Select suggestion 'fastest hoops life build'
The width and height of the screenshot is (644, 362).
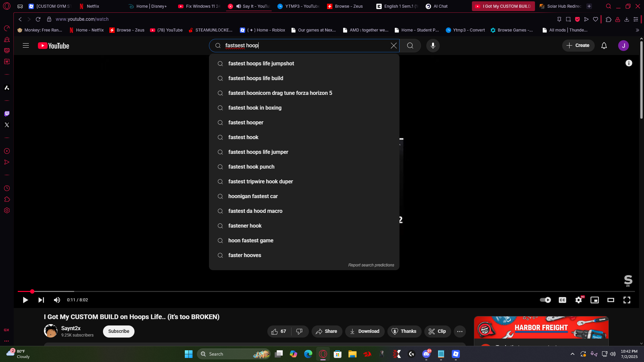point(304,78)
